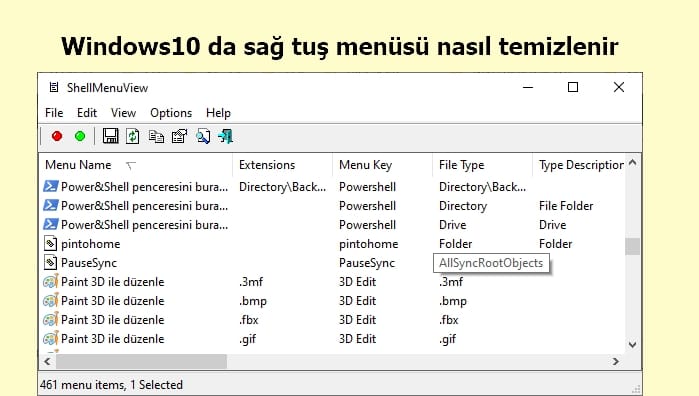The height and width of the screenshot is (396, 699).
Task: Select the pintohome menu name
Action: 90,244
